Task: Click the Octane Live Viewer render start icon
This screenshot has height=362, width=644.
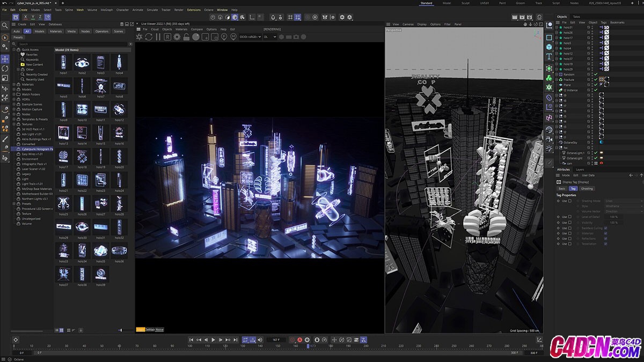Action: (x=139, y=36)
